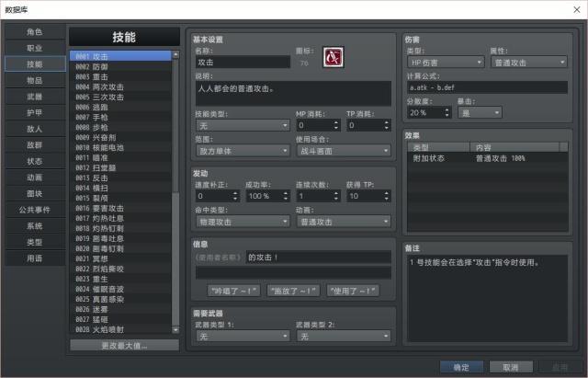
Task: Open the 图块 tab
Action: tap(35, 193)
